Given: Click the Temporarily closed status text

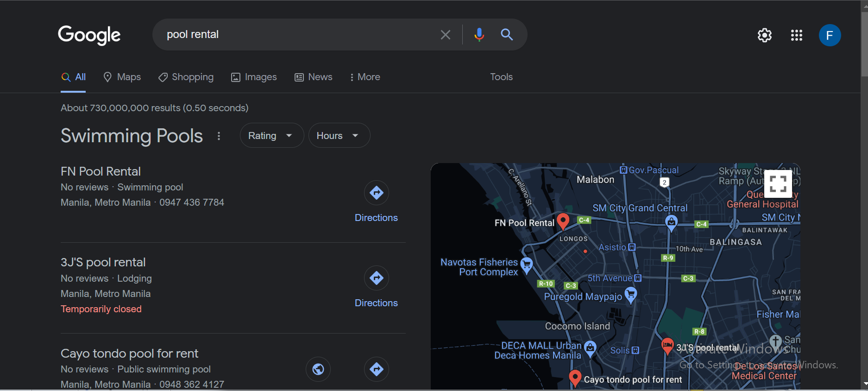Looking at the screenshot, I should (x=101, y=309).
